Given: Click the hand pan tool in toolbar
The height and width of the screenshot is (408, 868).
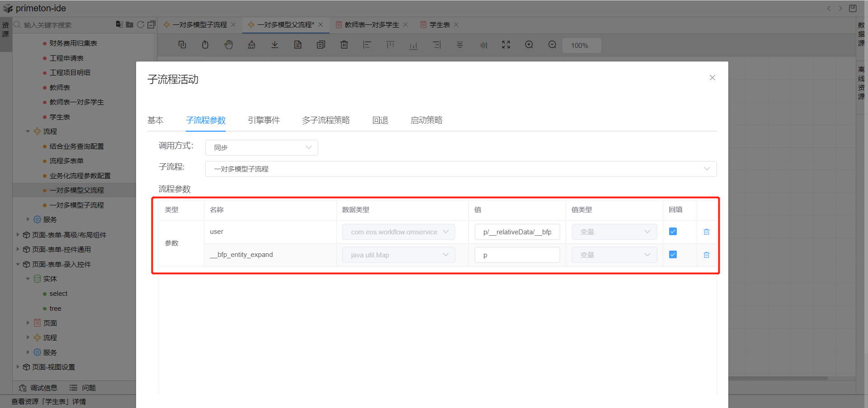Looking at the screenshot, I should (229, 45).
